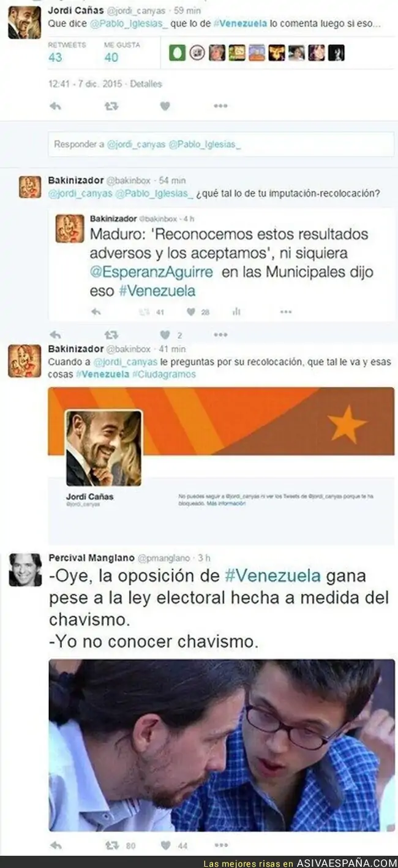Open @EsperanzAguirre mention in quoted tweet
The image size is (398, 868).
click(152, 271)
